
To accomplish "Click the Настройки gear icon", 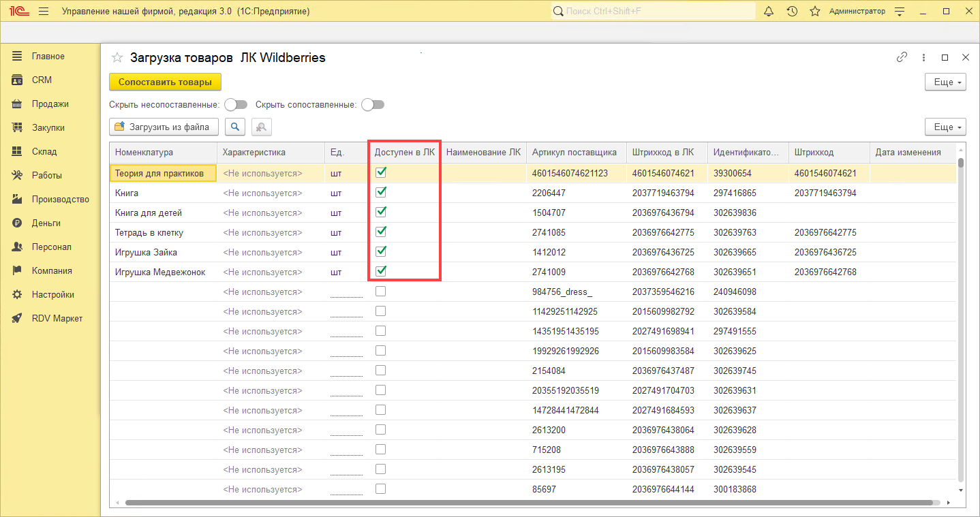I will 18,294.
